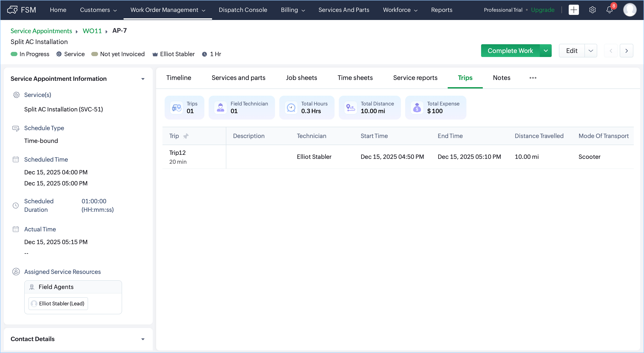Image resolution: width=644 pixels, height=353 pixels.
Task: Open the notifications bell icon
Action: [609, 10]
